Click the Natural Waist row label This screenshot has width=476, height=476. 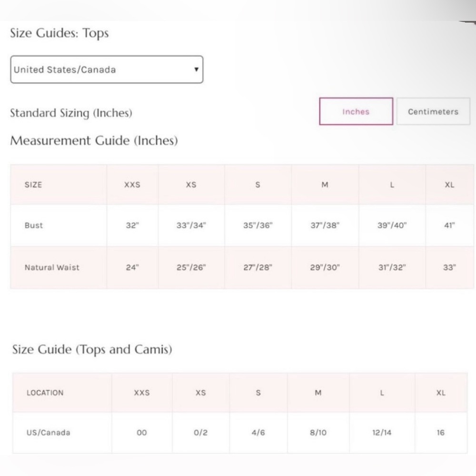52,268
